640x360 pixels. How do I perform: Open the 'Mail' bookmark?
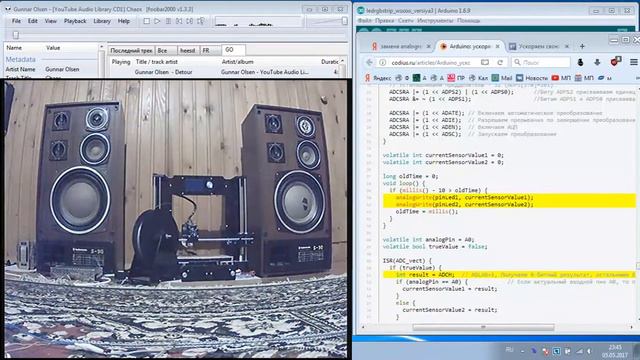coord(502,78)
